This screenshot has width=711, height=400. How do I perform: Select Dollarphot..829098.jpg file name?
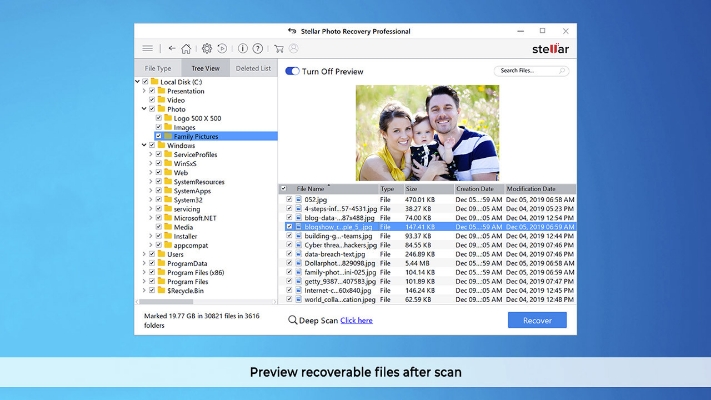[x=340, y=263]
